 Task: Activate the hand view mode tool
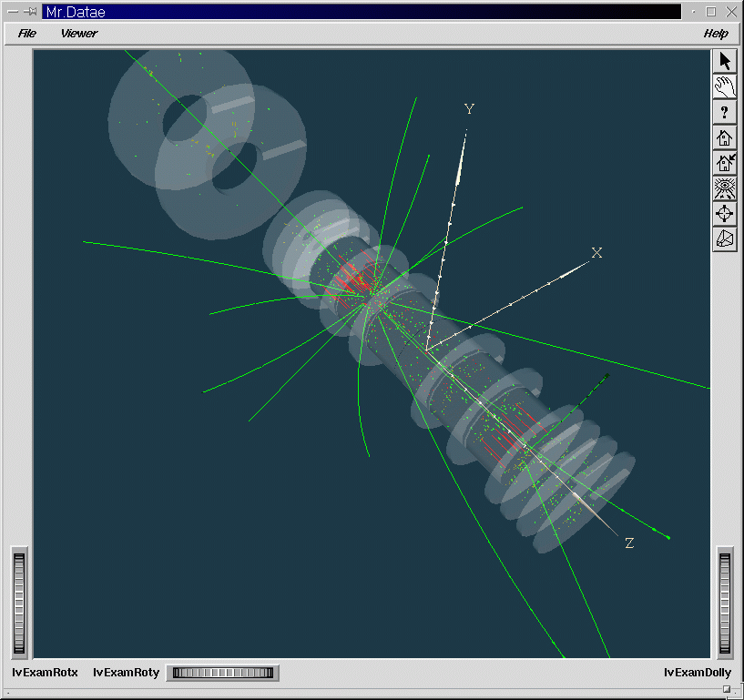pyautogui.click(x=725, y=86)
